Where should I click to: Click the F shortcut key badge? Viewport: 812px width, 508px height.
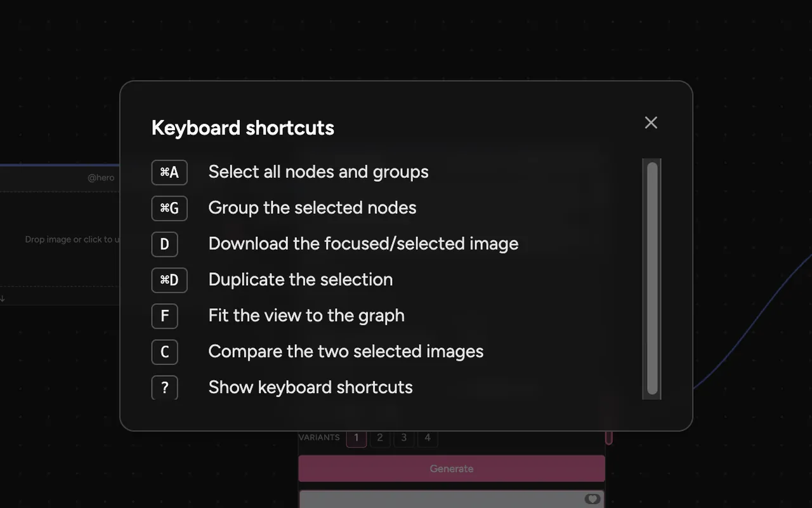pyautogui.click(x=164, y=316)
